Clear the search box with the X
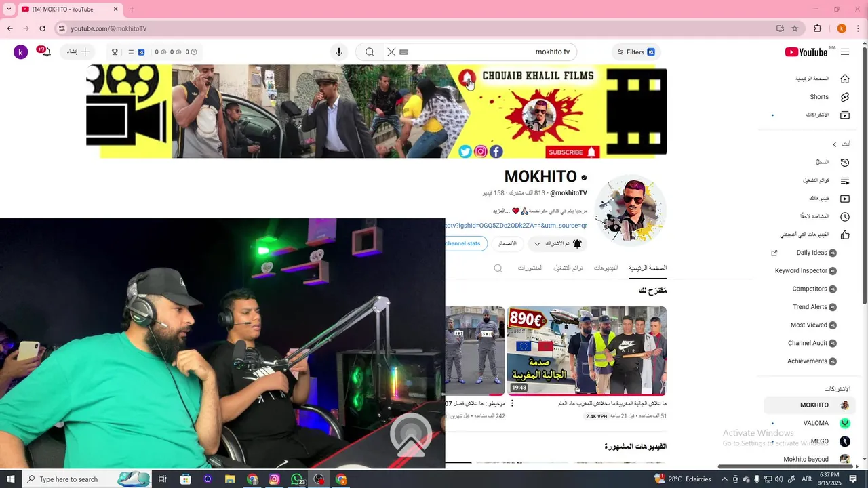The image size is (868, 488). (x=391, y=52)
